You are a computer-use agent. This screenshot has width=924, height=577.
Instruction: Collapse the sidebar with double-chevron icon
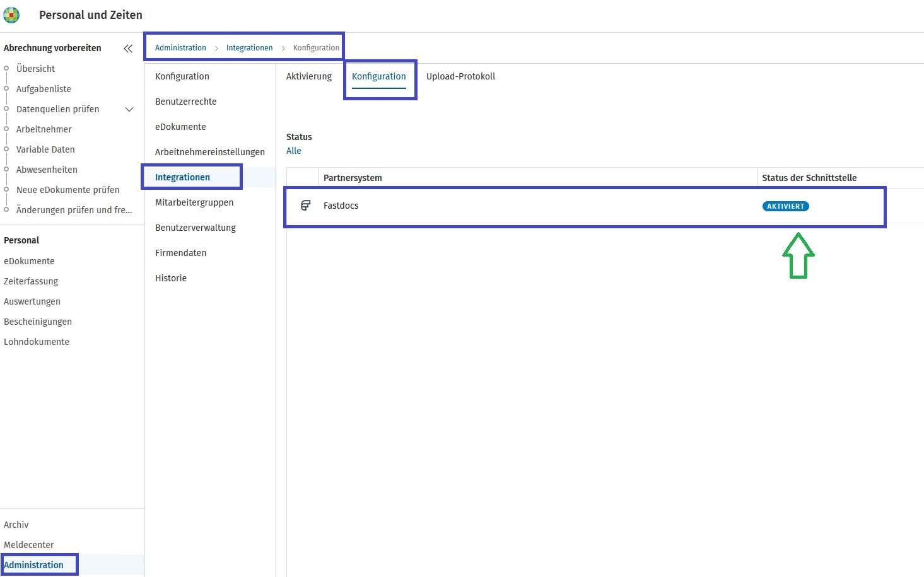click(x=128, y=49)
